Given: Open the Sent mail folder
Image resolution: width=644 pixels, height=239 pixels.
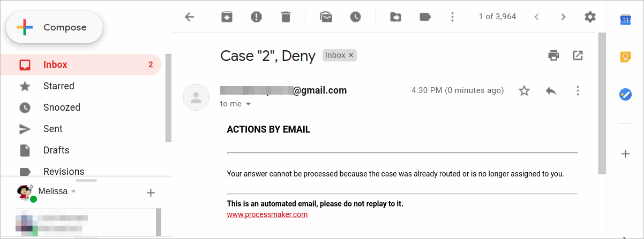Looking at the screenshot, I should pos(53,129).
